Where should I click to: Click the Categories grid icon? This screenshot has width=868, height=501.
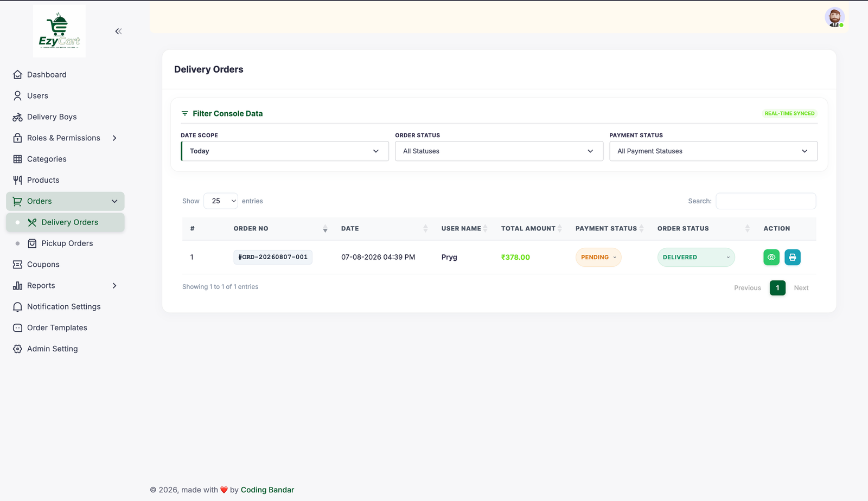[x=17, y=159]
